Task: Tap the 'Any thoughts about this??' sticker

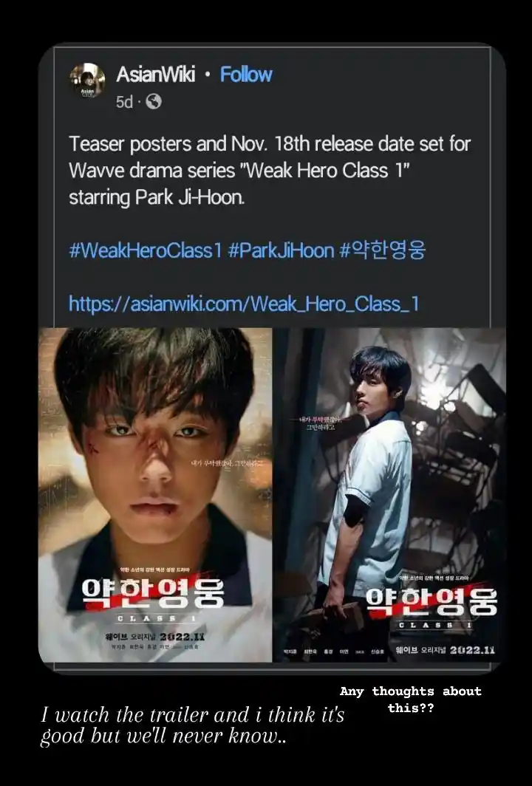Action: pos(410,700)
